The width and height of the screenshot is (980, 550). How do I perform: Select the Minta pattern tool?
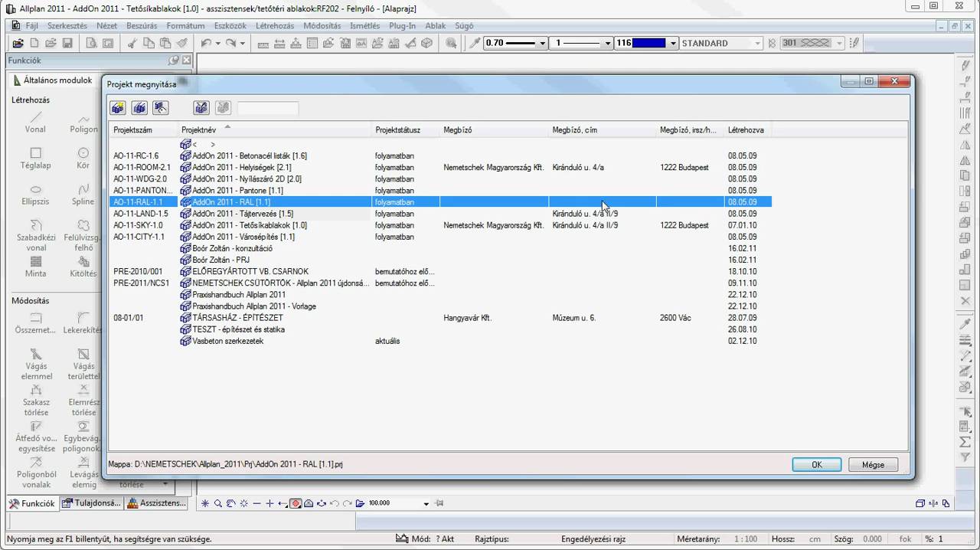point(35,267)
